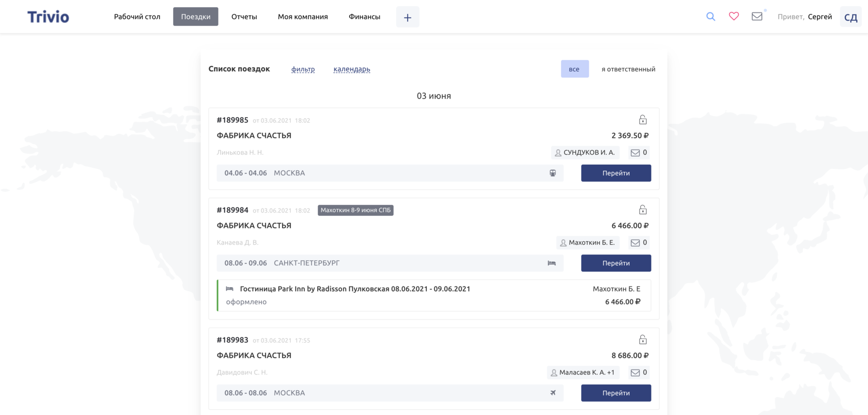This screenshot has height=415, width=868.
Task: Click the name Канаева Д. В.
Action: 238,243
